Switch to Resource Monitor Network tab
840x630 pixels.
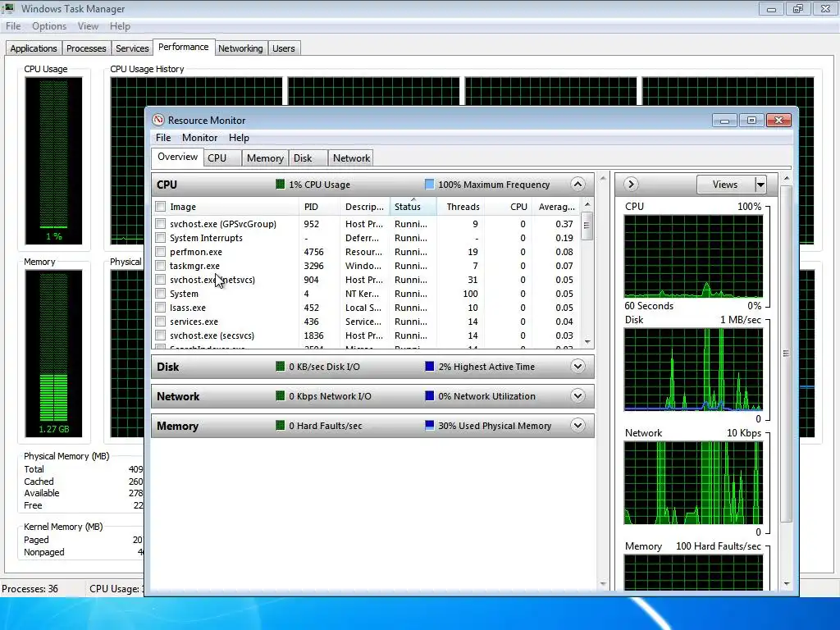pyautogui.click(x=351, y=158)
